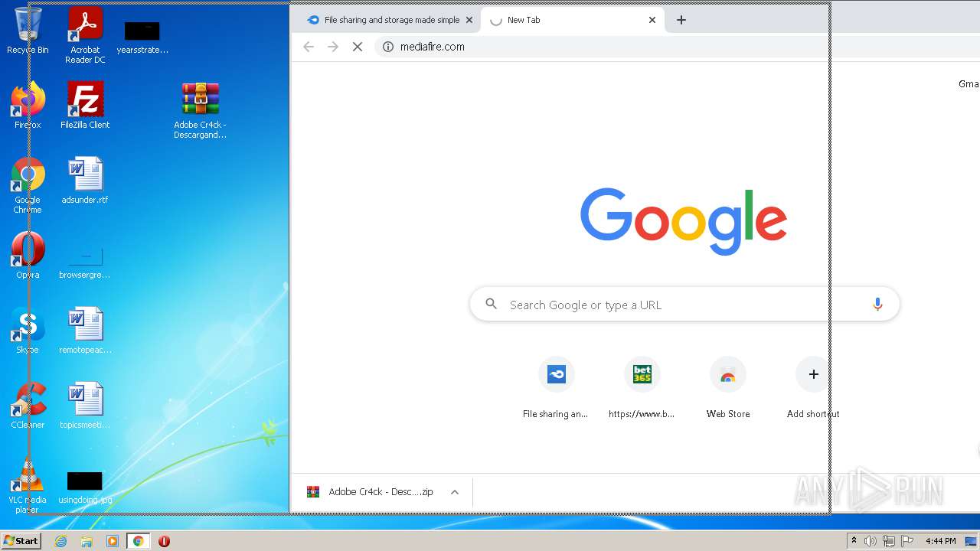This screenshot has height=551, width=980.
Task: Stop loading the page
Action: pyautogui.click(x=358, y=47)
